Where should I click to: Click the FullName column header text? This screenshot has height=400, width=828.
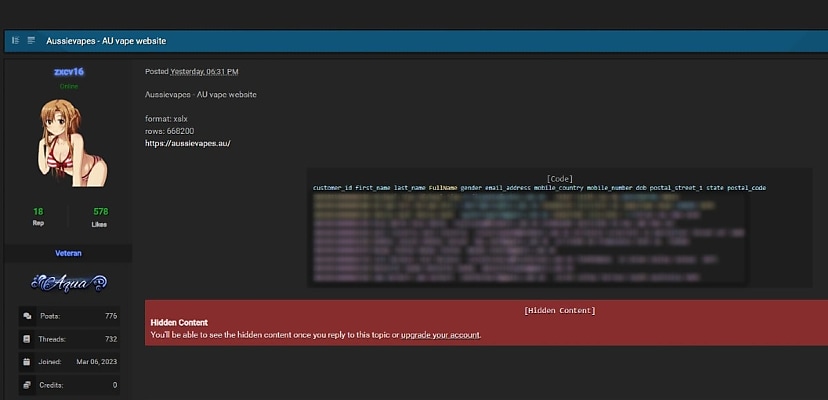click(443, 188)
